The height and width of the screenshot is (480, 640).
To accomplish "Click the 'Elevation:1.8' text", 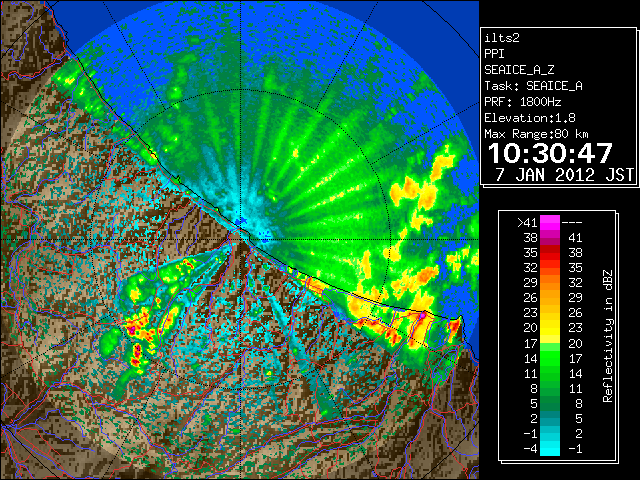I will click(x=530, y=118).
